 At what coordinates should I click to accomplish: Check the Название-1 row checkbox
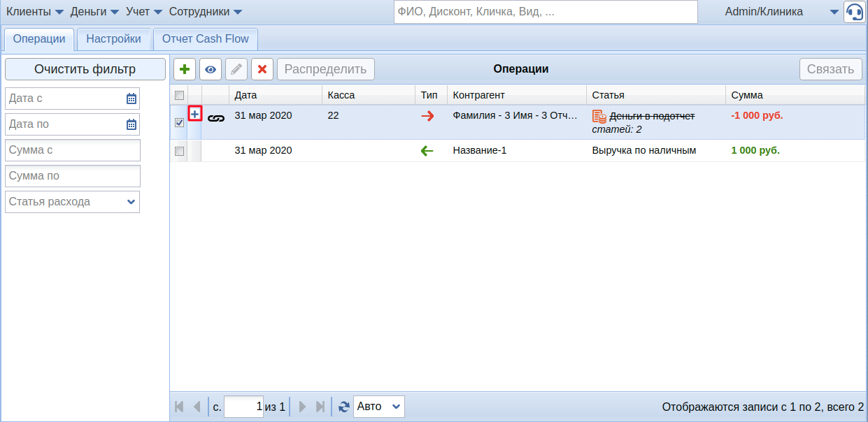[x=179, y=151]
